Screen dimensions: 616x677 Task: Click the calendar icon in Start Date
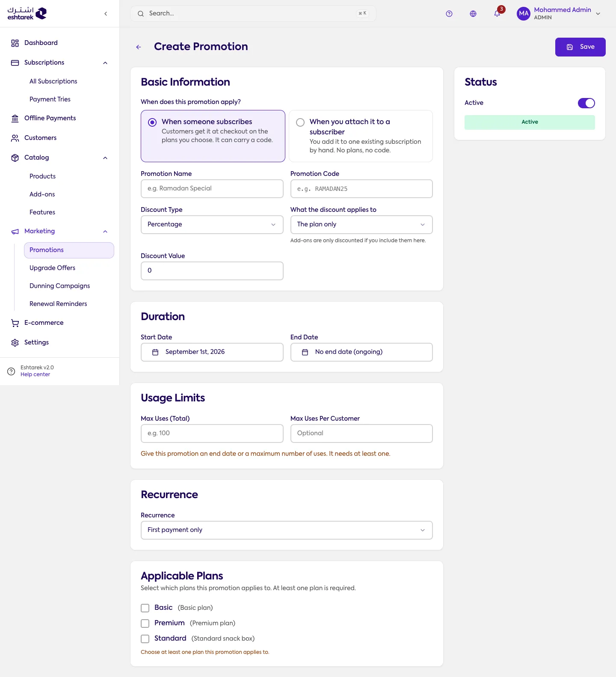(155, 352)
